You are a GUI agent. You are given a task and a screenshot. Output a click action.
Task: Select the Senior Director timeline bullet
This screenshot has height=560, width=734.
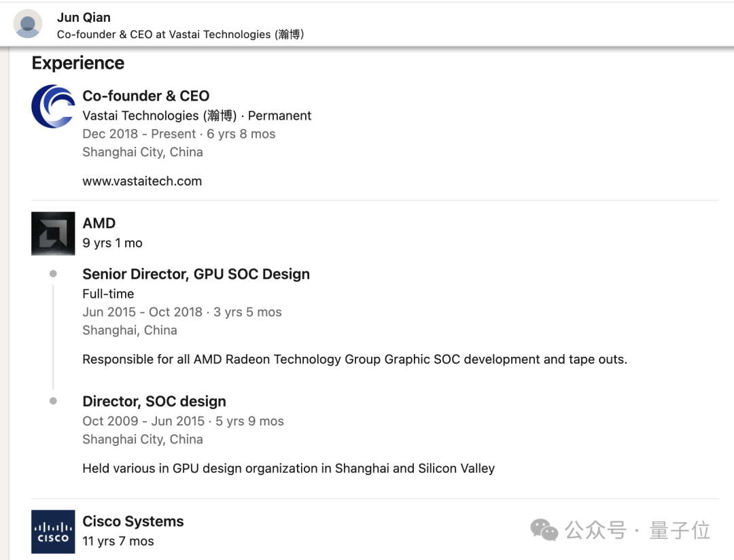click(x=54, y=273)
